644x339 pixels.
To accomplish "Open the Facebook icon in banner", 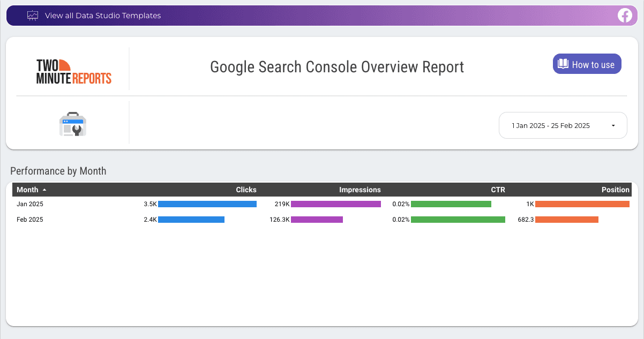I will [625, 16].
